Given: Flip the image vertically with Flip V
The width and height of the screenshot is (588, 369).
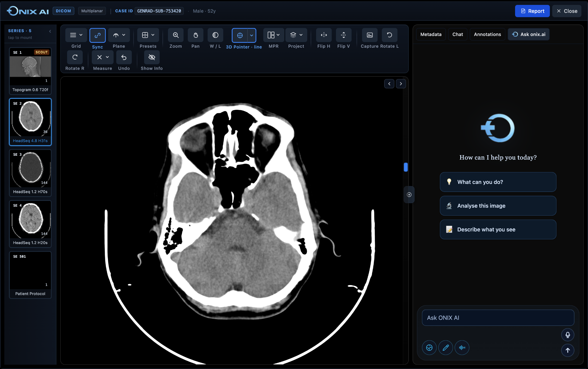Looking at the screenshot, I should (x=344, y=35).
